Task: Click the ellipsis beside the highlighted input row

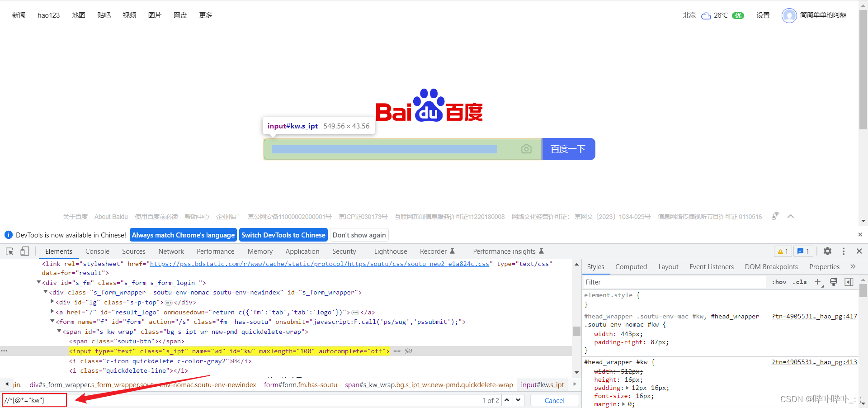Action: click(x=4, y=351)
